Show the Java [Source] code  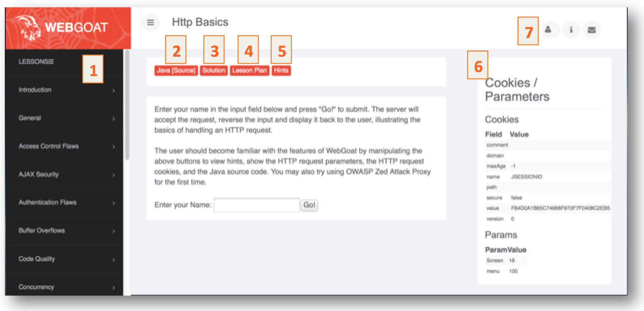176,70
